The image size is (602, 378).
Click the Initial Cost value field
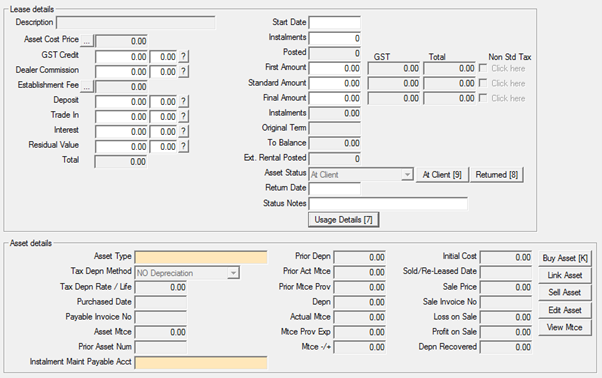(506, 257)
